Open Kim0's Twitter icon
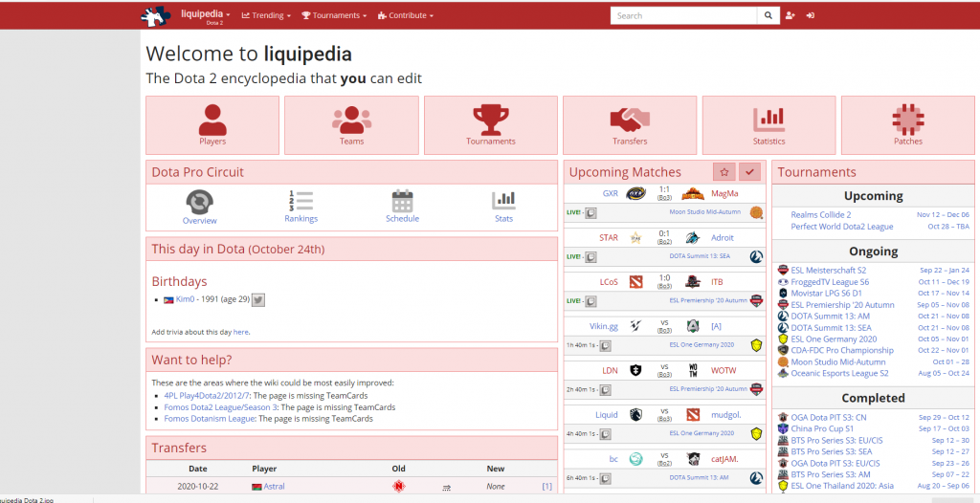This screenshot has width=980, height=503. click(x=258, y=300)
